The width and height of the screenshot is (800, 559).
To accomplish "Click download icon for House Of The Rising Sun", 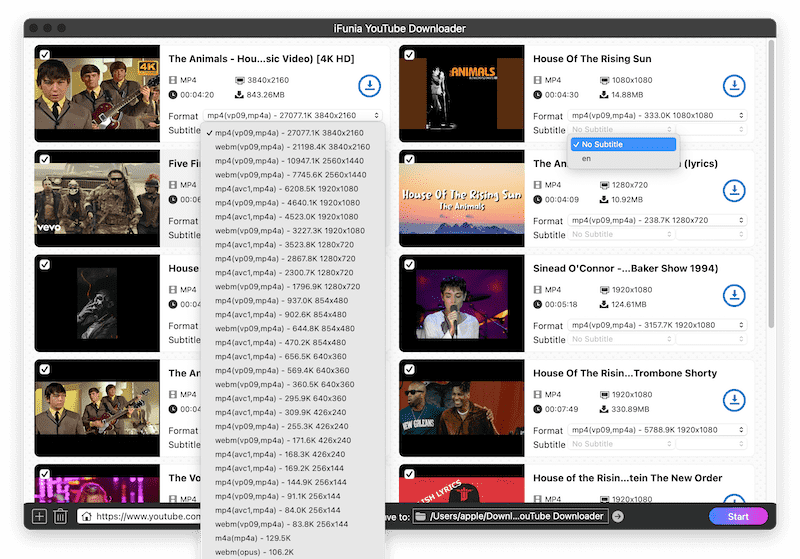I will (x=734, y=86).
